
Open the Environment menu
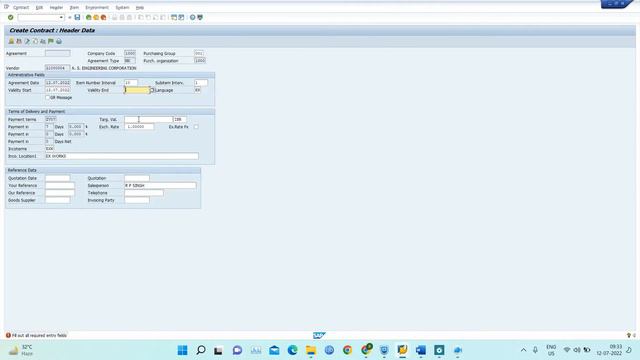[x=97, y=7]
